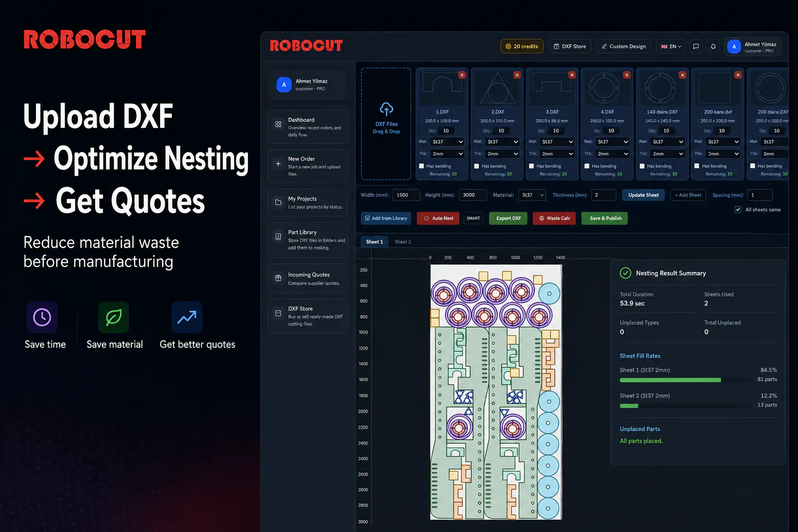The height and width of the screenshot is (532, 798).
Task: Open the Thk dropdown on the 1.DXF card
Action: pos(447,154)
